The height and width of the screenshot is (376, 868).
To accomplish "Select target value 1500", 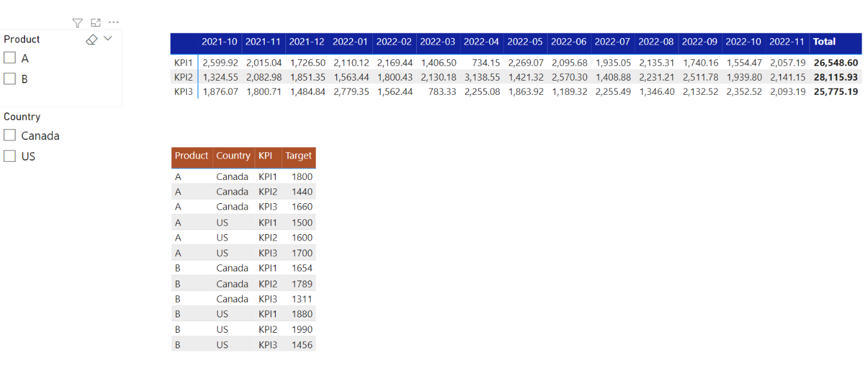I will 302,223.
